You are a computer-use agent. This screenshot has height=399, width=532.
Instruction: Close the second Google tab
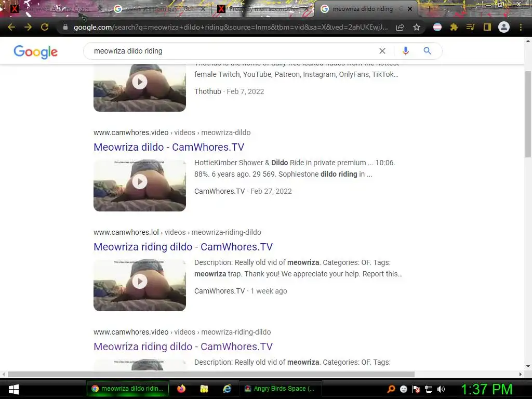point(203,9)
